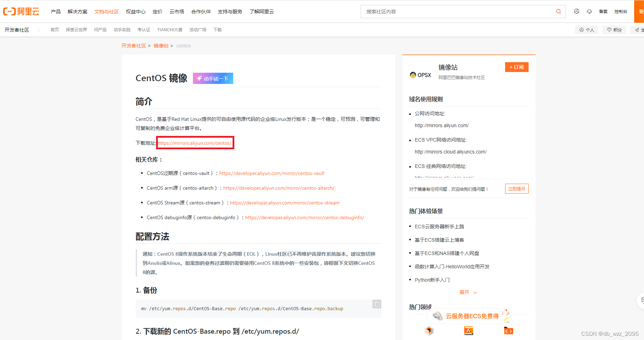Click the floating feedback icon at right edge
644x340 pixels.
coord(641,300)
